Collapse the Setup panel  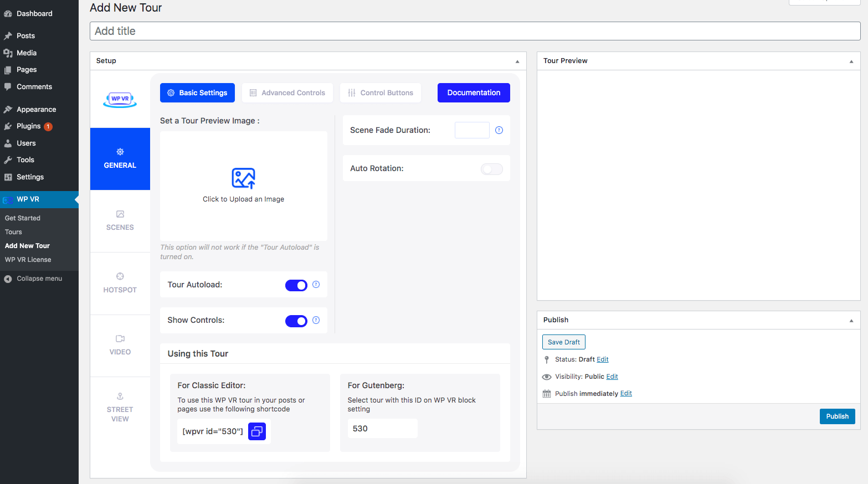(517, 61)
